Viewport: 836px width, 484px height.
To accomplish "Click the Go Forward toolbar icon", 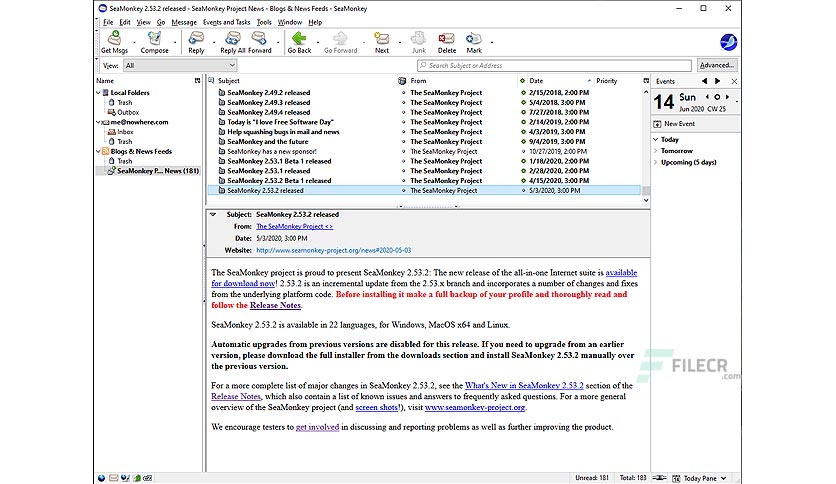I will [x=340, y=42].
